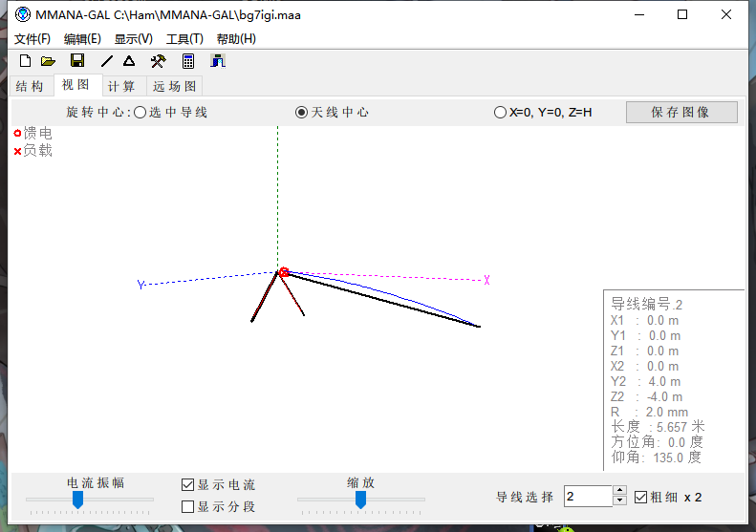Switch to the 结构 tab
The height and width of the screenshot is (532, 756).
coord(30,86)
